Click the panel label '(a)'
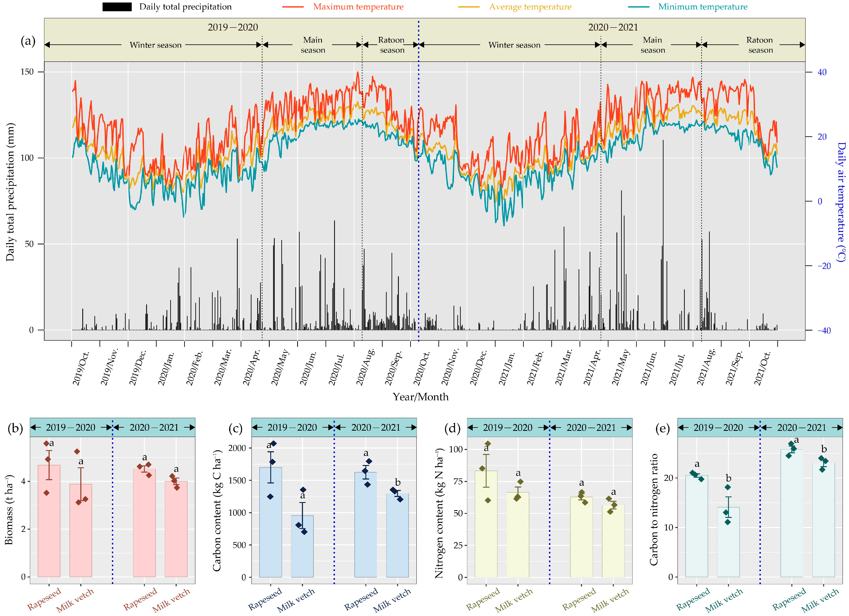This screenshot has height=616, width=849. point(28,40)
